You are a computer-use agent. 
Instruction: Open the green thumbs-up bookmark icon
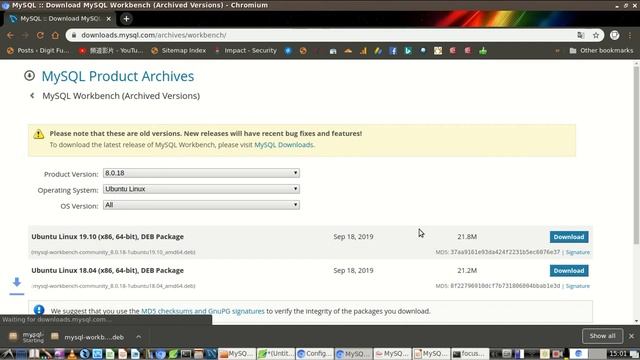coord(483,51)
